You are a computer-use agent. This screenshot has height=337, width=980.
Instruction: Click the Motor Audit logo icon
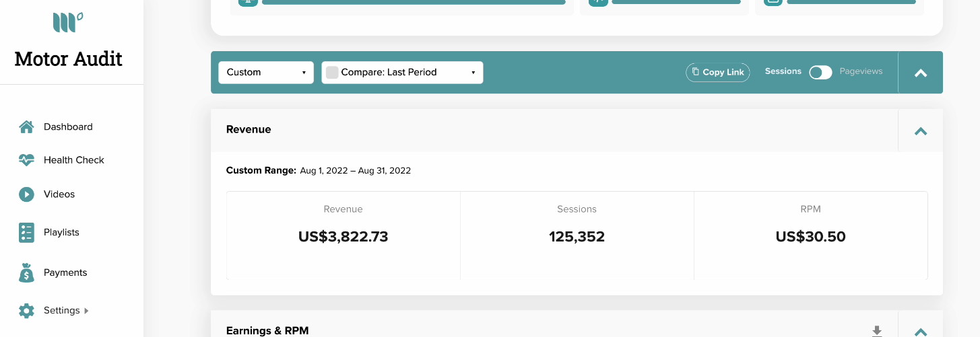point(68,22)
